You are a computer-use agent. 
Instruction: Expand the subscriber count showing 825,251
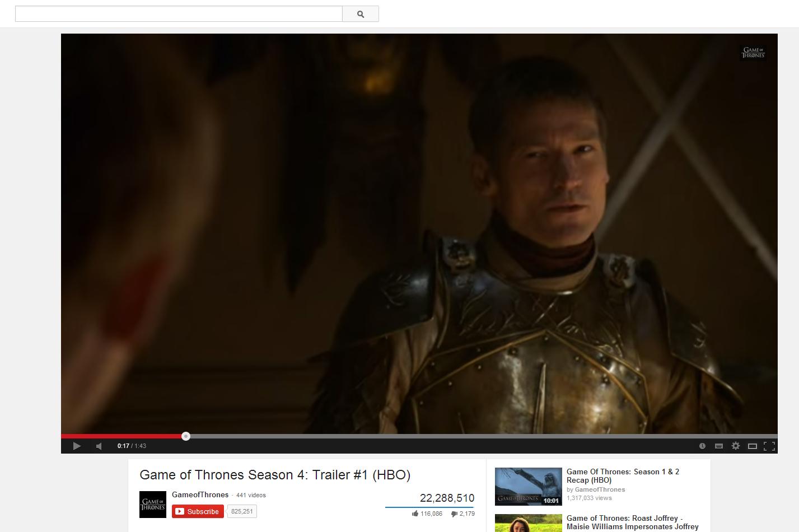click(x=241, y=511)
